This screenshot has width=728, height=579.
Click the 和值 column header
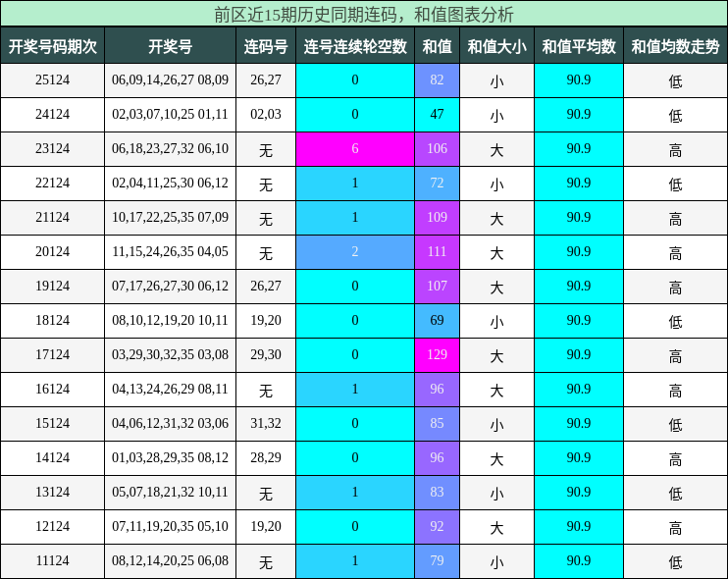click(437, 46)
